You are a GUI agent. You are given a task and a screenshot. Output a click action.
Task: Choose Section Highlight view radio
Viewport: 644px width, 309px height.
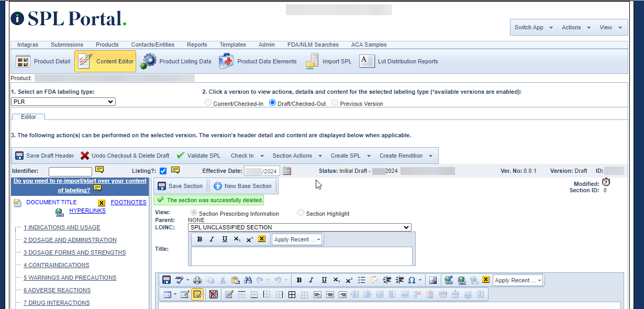pyautogui.click(x=301, y=213)
